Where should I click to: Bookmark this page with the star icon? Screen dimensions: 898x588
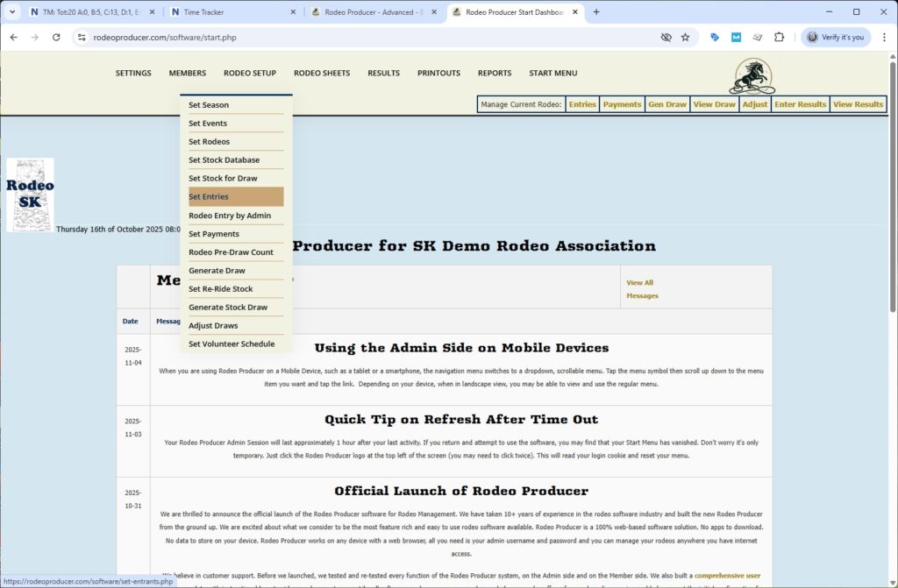coord(685,38)
